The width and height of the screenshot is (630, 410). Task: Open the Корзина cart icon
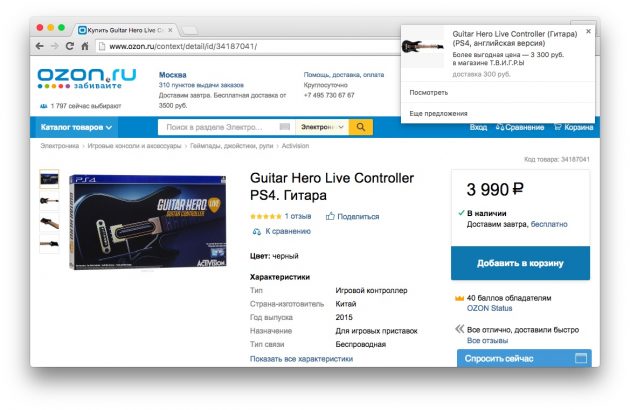(x=558, y=127)
